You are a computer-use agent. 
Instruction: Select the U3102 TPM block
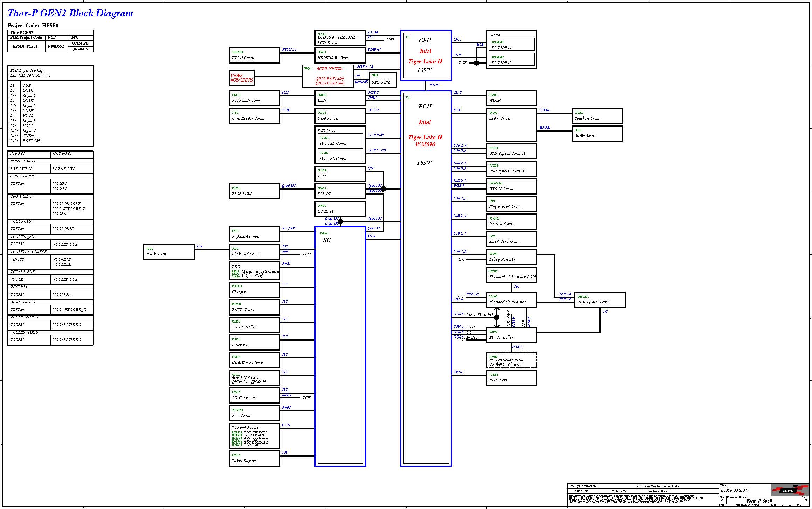340,174
